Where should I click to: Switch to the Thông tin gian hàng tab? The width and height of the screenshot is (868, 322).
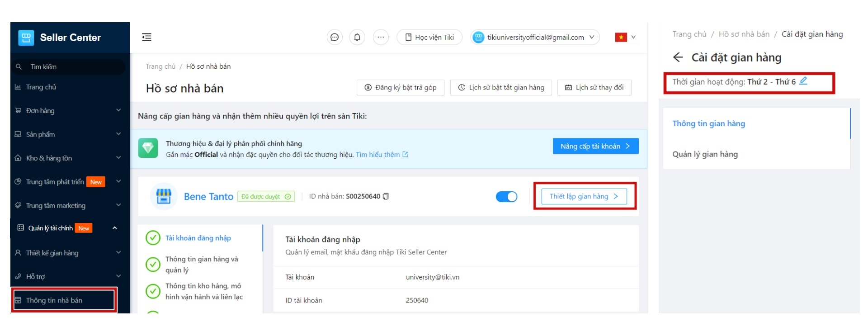coord(708,123)
